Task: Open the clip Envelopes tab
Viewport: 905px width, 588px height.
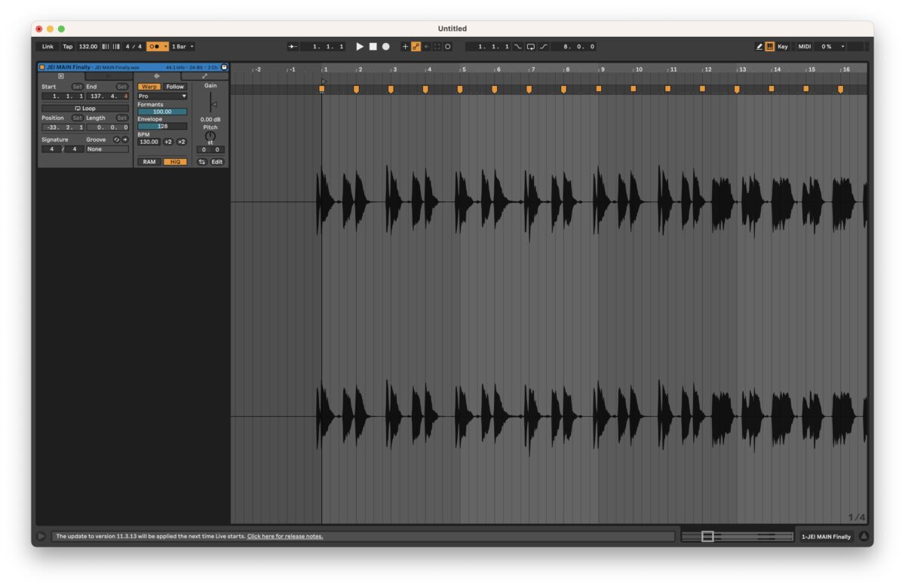Action: (x=204, y=76)
